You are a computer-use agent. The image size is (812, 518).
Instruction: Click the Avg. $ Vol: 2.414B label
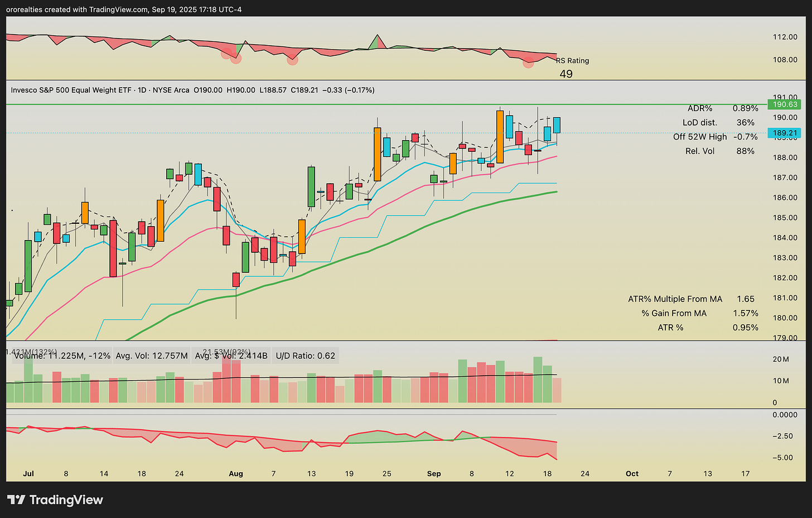pos(231,356)
